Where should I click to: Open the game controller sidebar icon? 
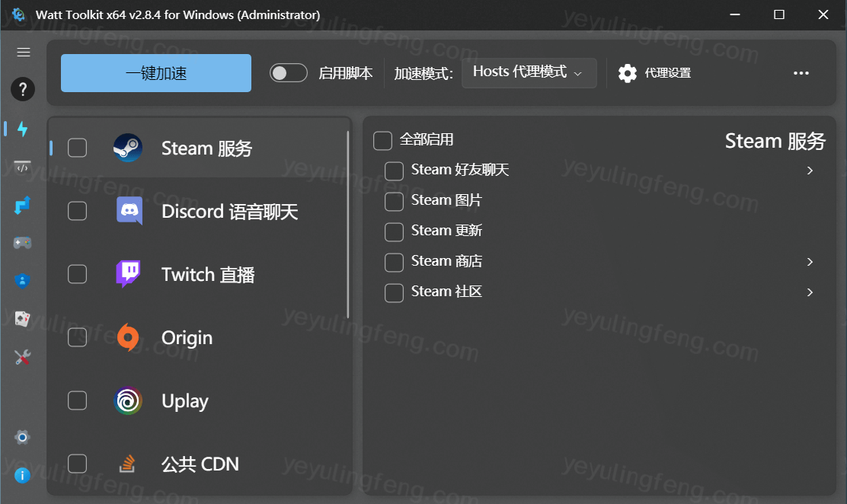coord(22,243)
